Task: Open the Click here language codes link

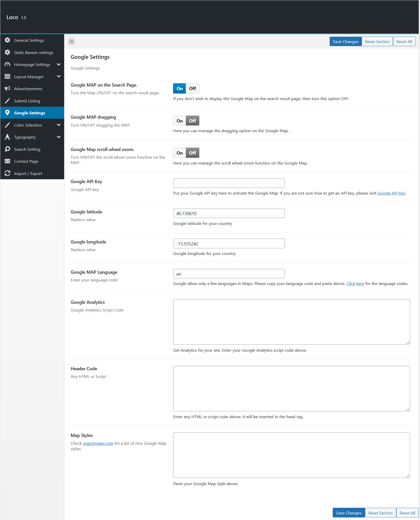Action: (355, 284)
